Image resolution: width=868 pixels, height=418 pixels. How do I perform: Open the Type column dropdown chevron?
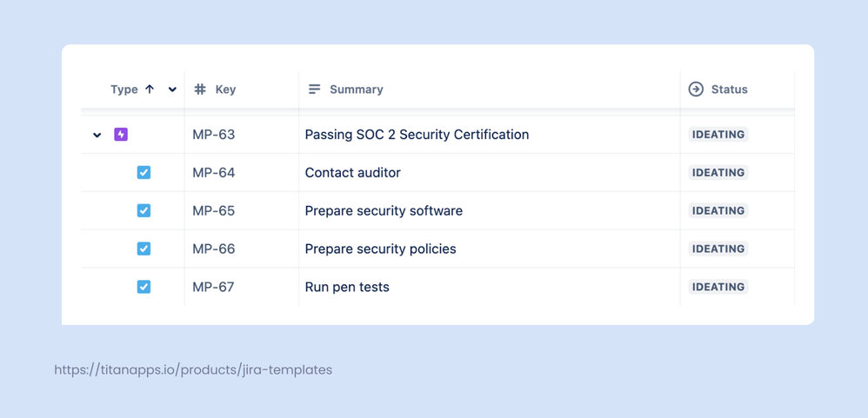click(172, 90)
